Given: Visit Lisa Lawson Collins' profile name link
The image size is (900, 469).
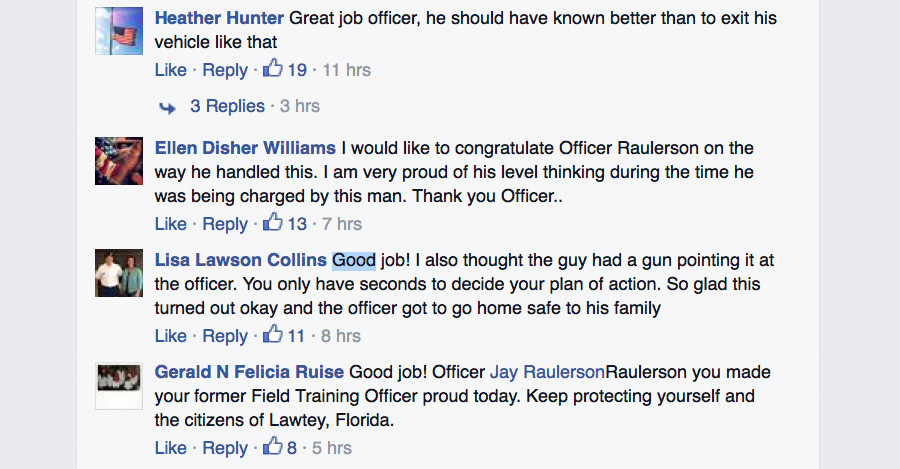Looking at the screenshot, I should [x=240, y=260].
